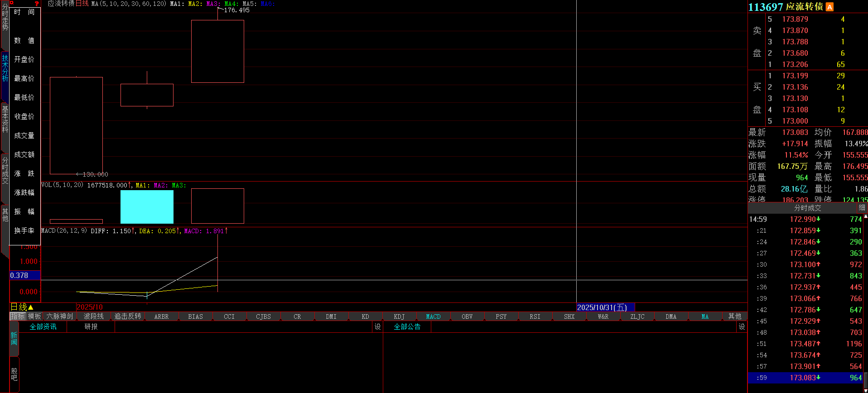Switch indicator to W&R
868x393 pixels.
coord(603,316)
